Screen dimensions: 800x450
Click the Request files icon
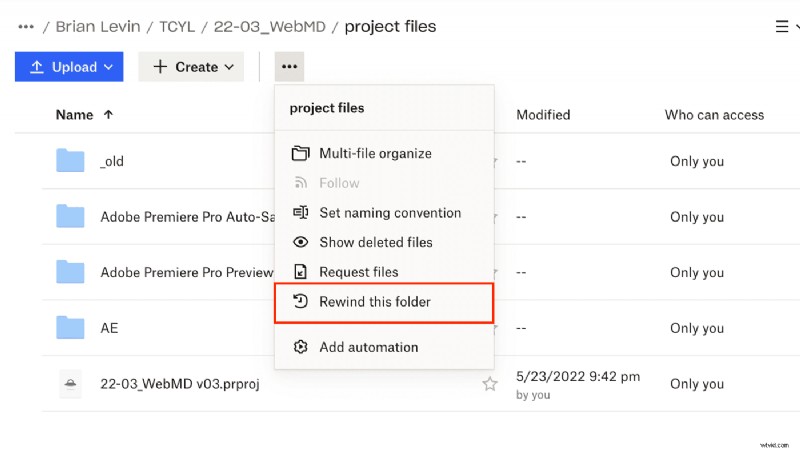[300, 272]
